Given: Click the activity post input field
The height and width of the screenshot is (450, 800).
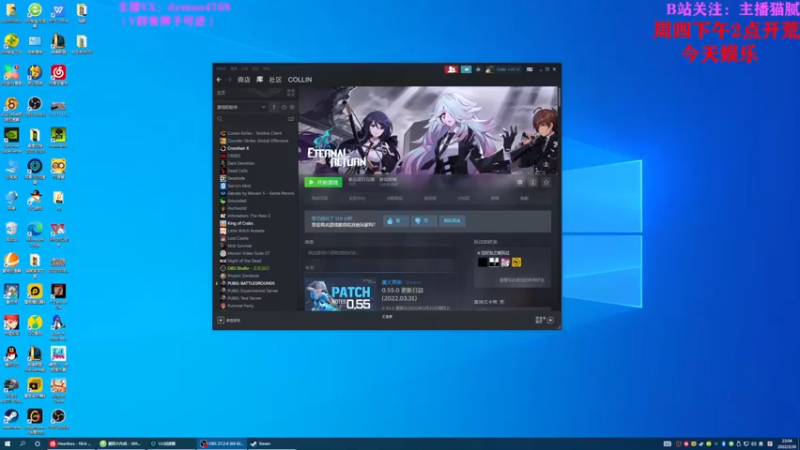Looking at the screenshot, I should tap(380, 253).
